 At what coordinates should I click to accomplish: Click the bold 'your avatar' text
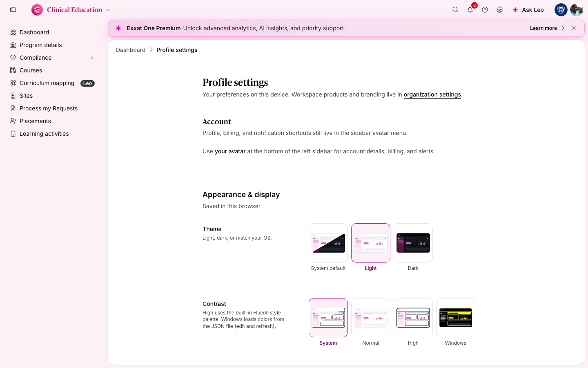click(230, 151)
